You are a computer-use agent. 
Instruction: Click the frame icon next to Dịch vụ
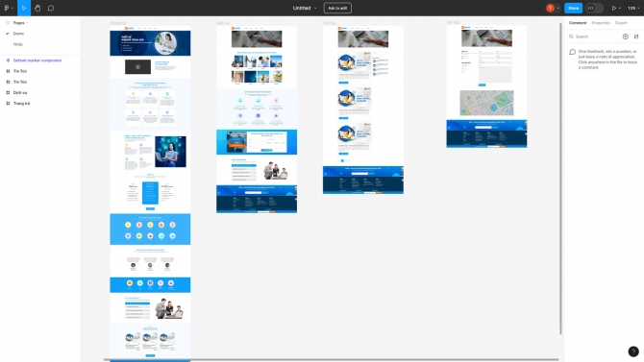pos(8,93)
